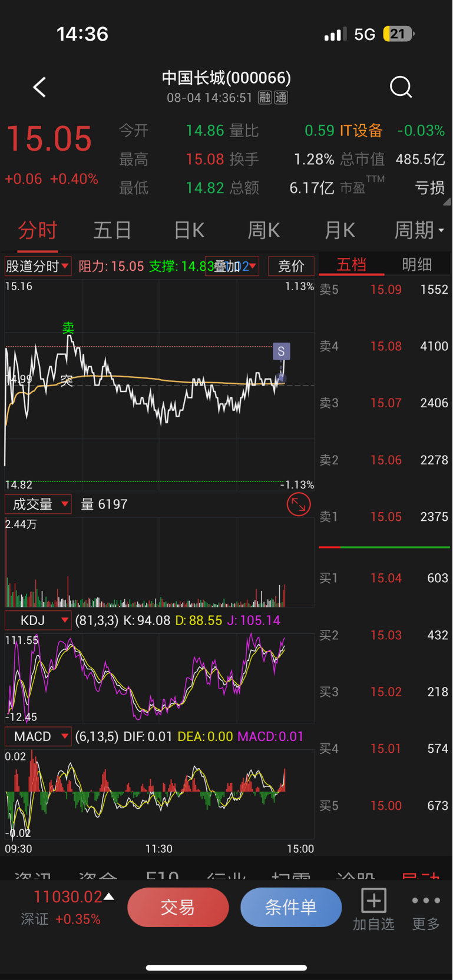Image resolution: width=453 pixels, height=980 pixels.
Task: Tap the intraday price chart area
Action: click(159, 386)
